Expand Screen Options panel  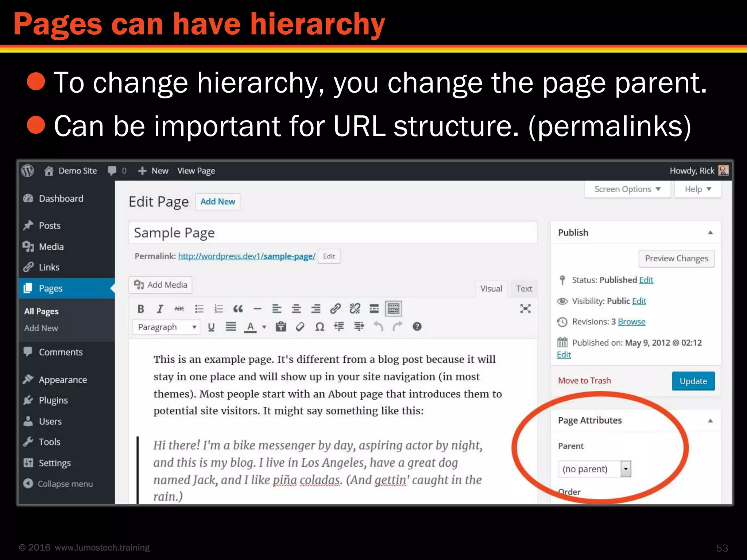pyautogui.click(x=627, y=189)
